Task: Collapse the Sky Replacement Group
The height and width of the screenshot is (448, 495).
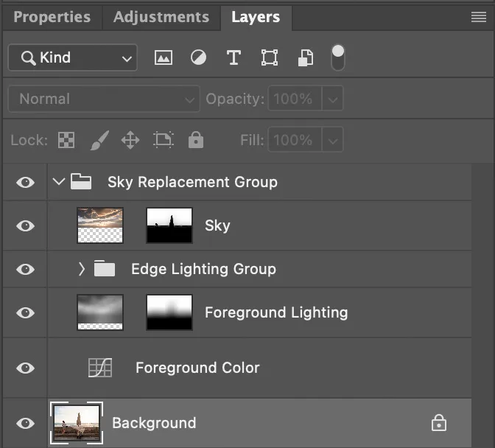Action: pyautogui.click(x=59, y=182)
